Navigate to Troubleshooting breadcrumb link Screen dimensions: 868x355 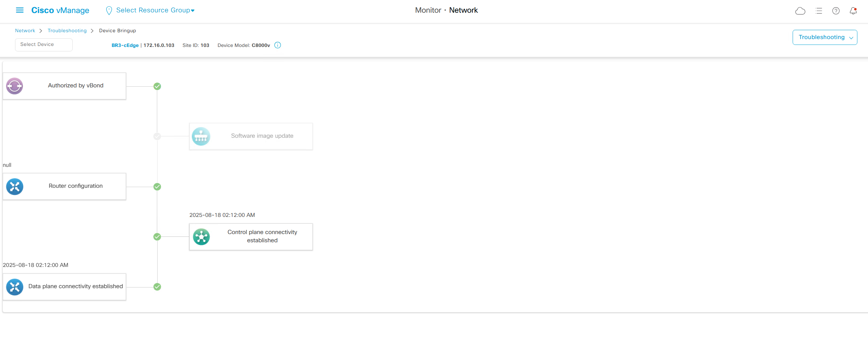[x=67, y=30]
